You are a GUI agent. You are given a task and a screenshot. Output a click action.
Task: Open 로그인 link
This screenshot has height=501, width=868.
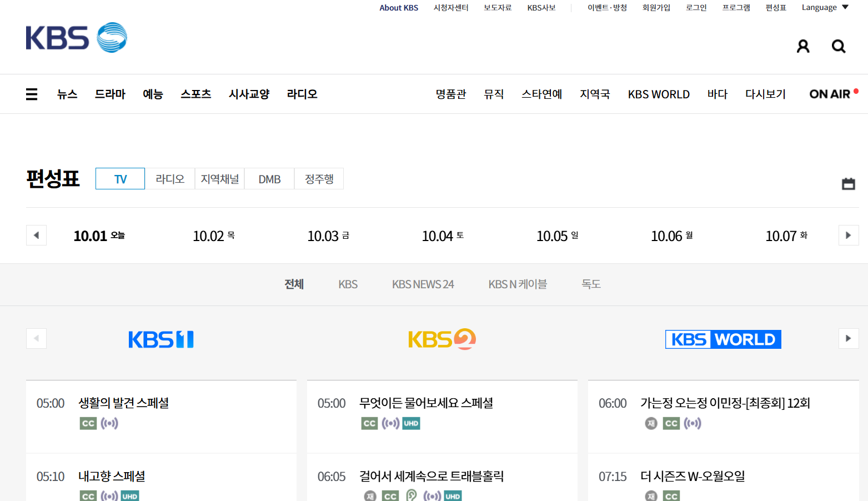(696, 8)
